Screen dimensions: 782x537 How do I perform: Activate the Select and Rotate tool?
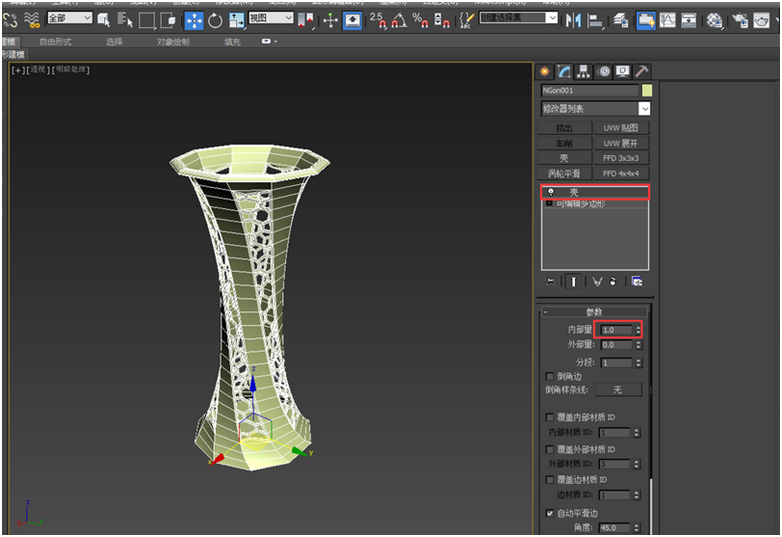215,20
